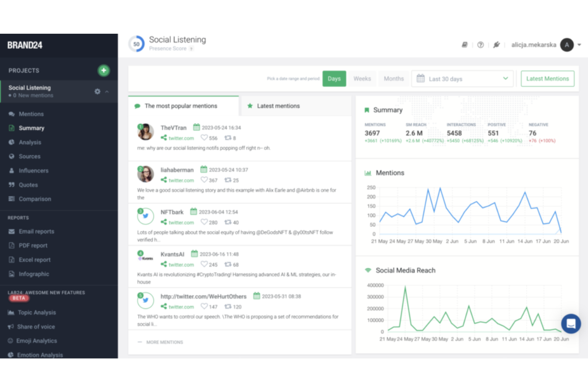
Task: Click the Email reports envelope icon
Action: pos(12,232)
